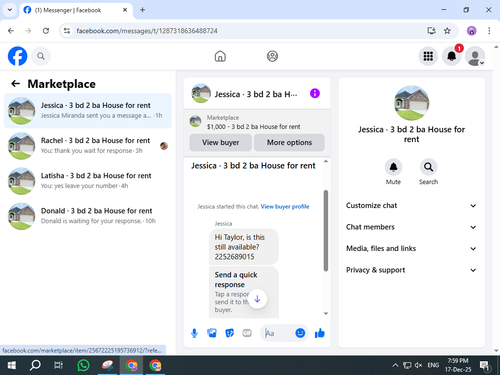The image size is (500, 375).
Task: Open the Friends profile circle icon
Action: pos(272,56)
